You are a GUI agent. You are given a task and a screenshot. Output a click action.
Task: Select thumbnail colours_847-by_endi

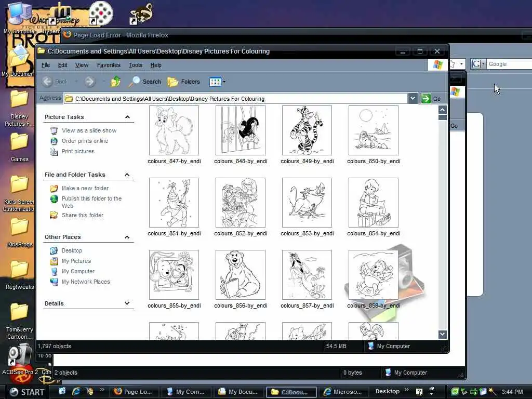click(x=174, y=130)
